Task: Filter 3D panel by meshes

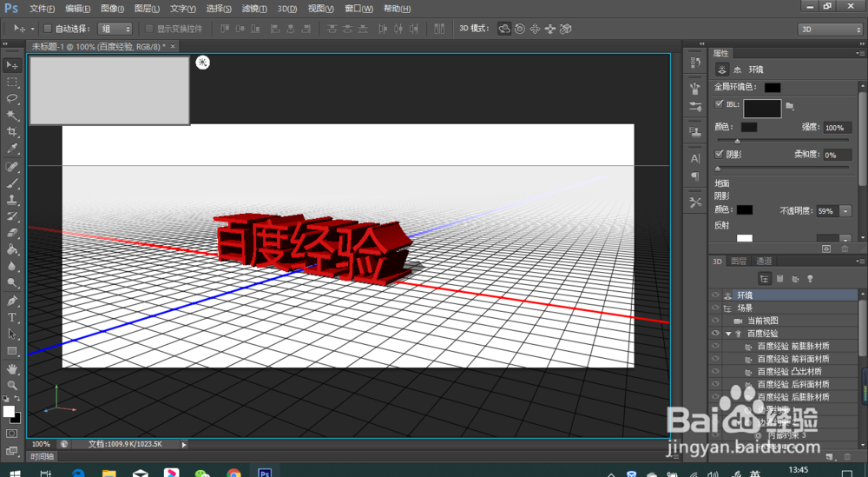Action: (x=780, y=279)
